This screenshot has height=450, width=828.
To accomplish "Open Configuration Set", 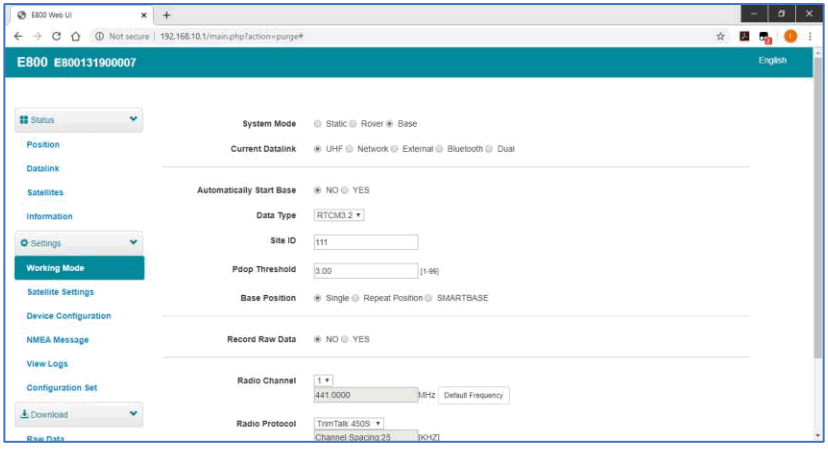I will coord(62,388).
